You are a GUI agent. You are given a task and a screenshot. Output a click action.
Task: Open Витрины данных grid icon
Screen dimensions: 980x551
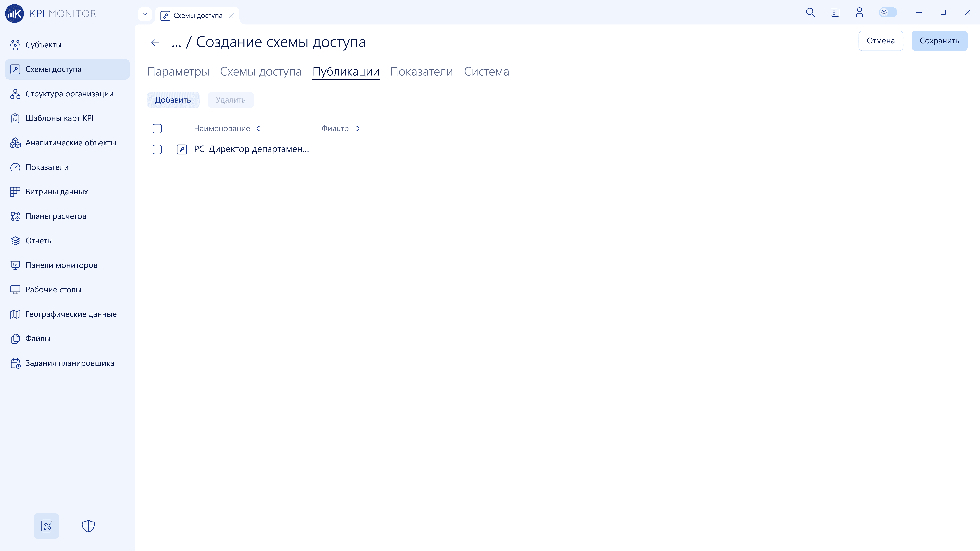15,192
